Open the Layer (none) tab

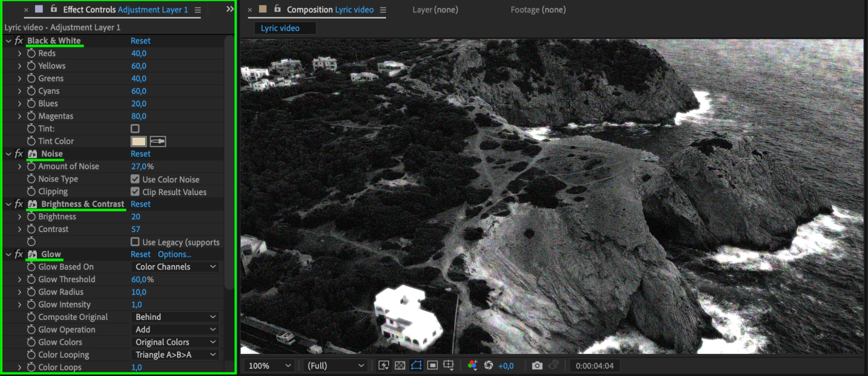click(x=435, y=10)
